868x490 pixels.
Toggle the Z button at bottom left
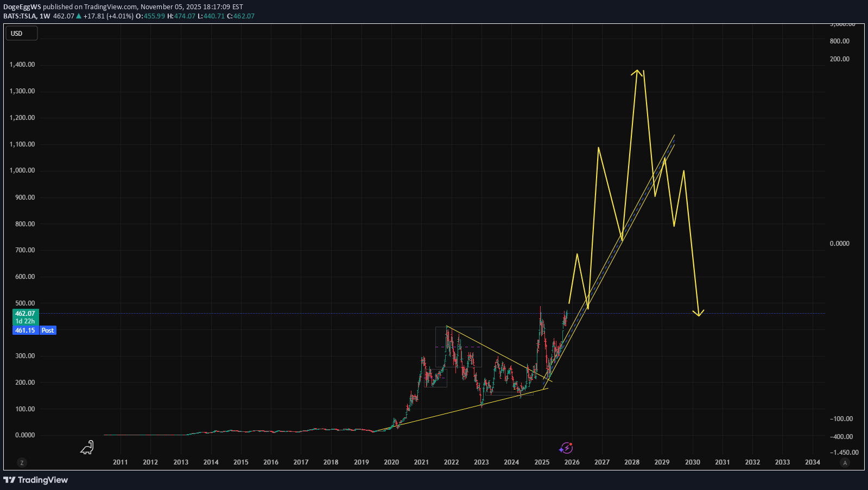coord(22,463)
